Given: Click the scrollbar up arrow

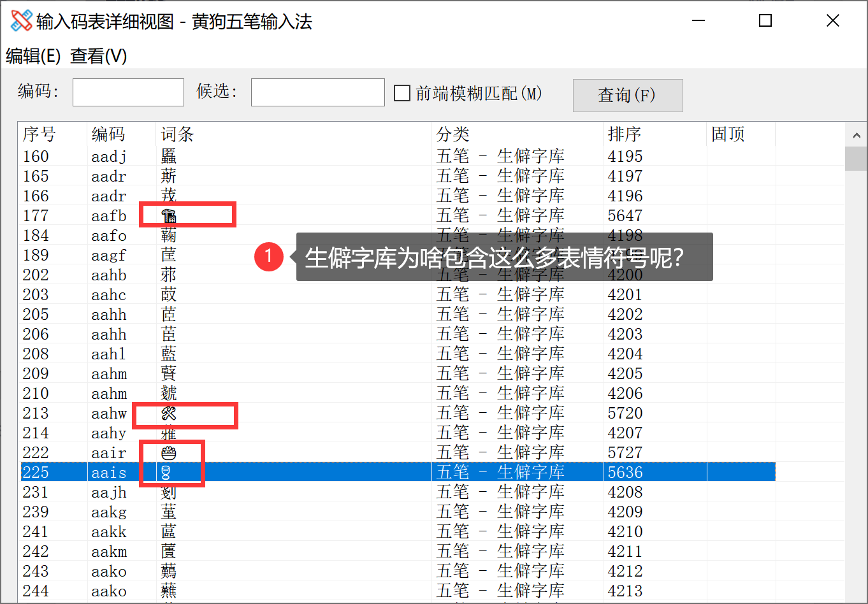Looking at the screenshot, I should [856, 136].
